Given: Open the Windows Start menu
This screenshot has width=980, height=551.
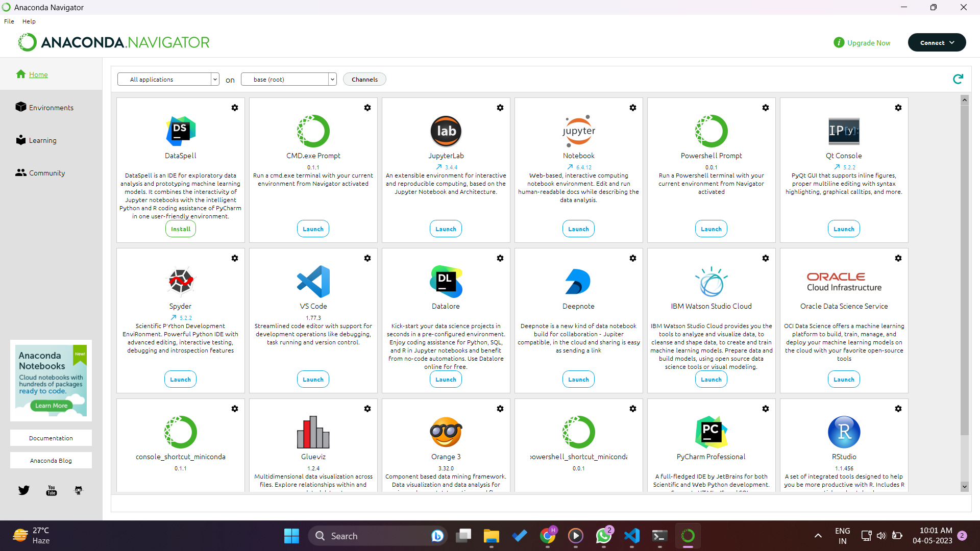Looking at the screenshot, I should (x=291, y=536).
